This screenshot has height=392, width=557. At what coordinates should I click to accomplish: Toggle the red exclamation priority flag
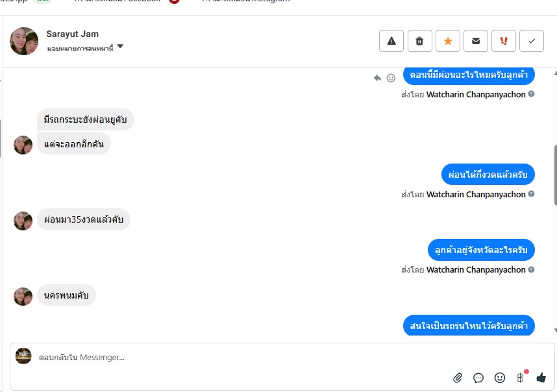(x=503, y=41)
